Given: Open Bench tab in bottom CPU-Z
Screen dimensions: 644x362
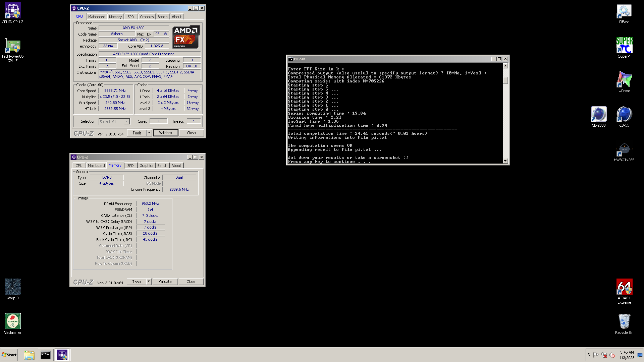Looking at the screenshot, I should pos(162,166).
